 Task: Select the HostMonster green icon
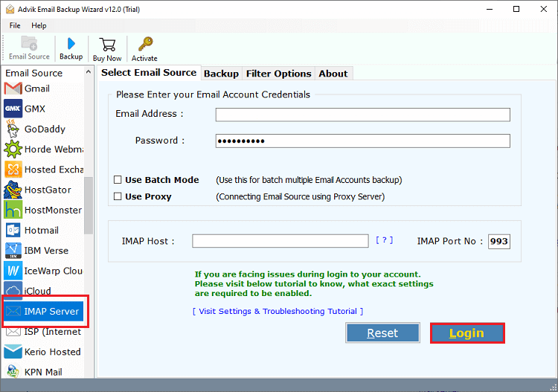point(13,210)
